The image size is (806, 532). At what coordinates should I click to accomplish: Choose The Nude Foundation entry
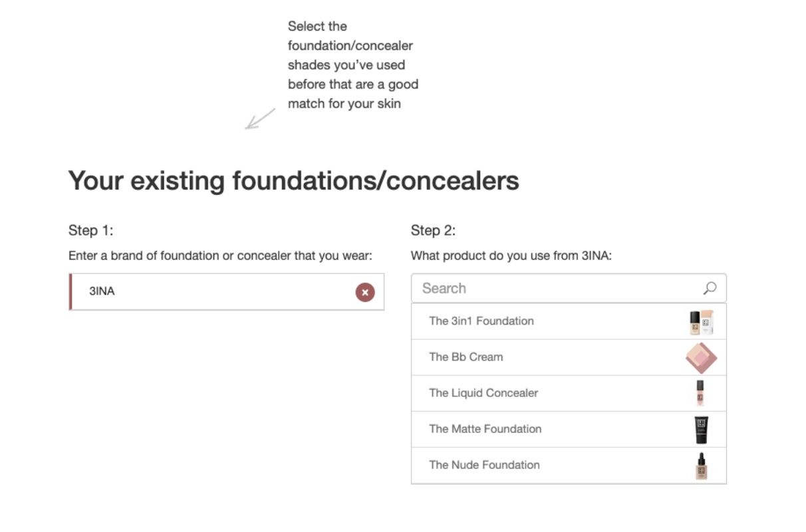click(569, 465)
